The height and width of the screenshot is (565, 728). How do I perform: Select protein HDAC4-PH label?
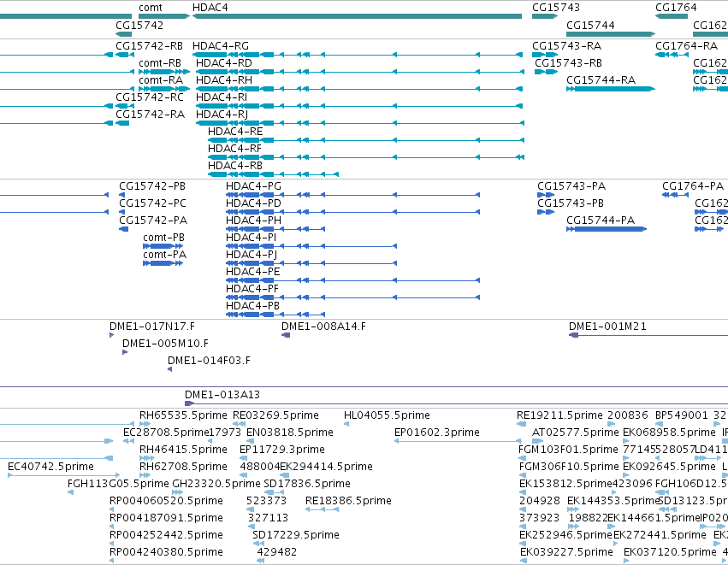(x=253, y=221)
